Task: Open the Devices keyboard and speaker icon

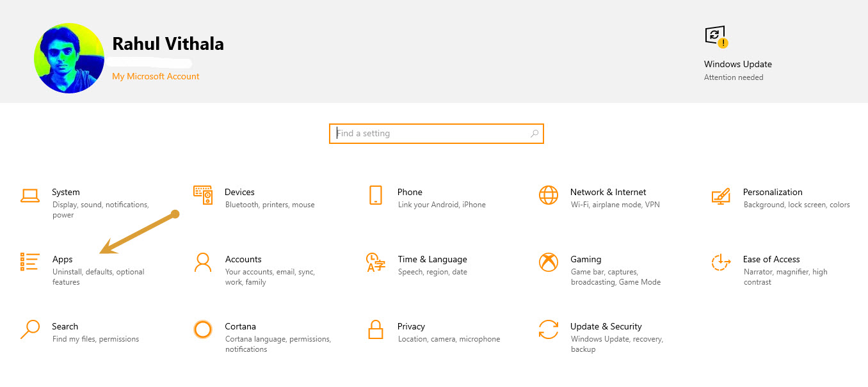Action: (203, 195)
